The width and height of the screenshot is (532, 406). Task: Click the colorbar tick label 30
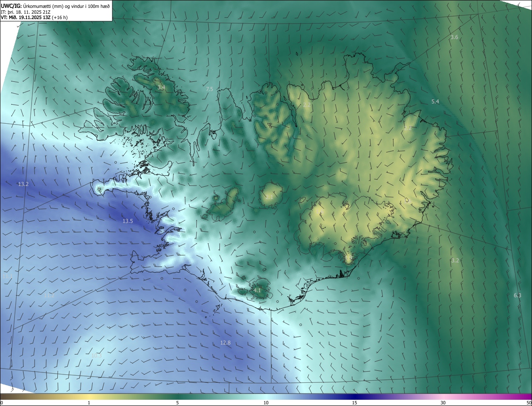(x=443, y=403)
